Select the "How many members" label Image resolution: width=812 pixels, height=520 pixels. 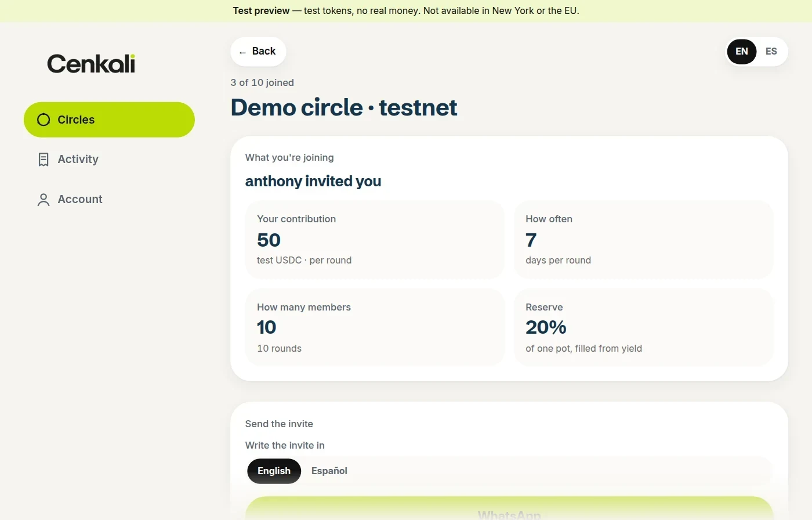(x=304, y=307)
